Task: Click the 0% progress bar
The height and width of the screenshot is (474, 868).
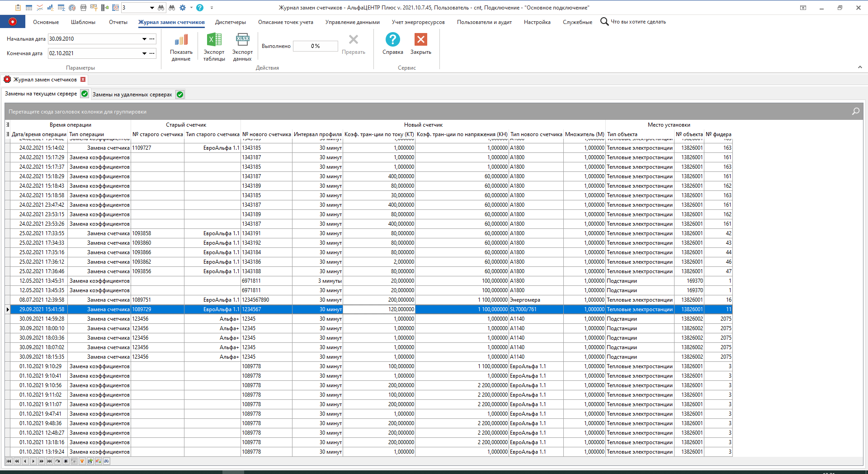Action: 315,46
